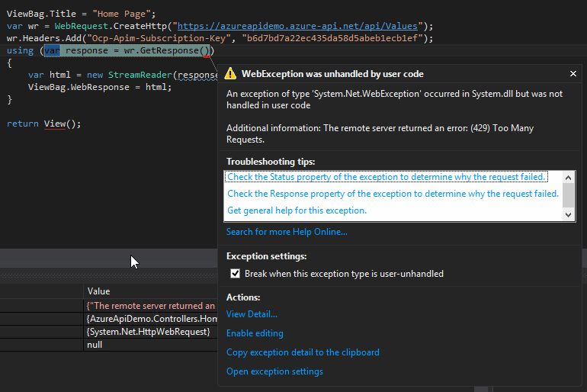Toggle 'Break when this exception type is user-unhandled'
587x392 pixels.
[235, 274]
